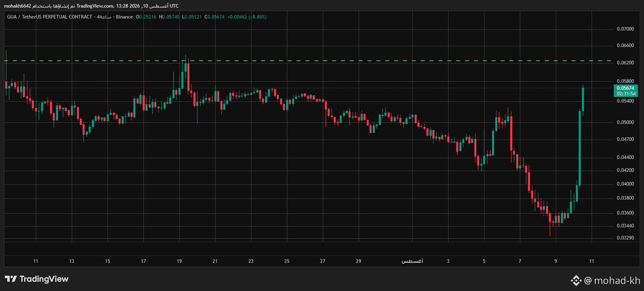
Task: Click the 0.05800 price axis label
Action: click(625, 81)
